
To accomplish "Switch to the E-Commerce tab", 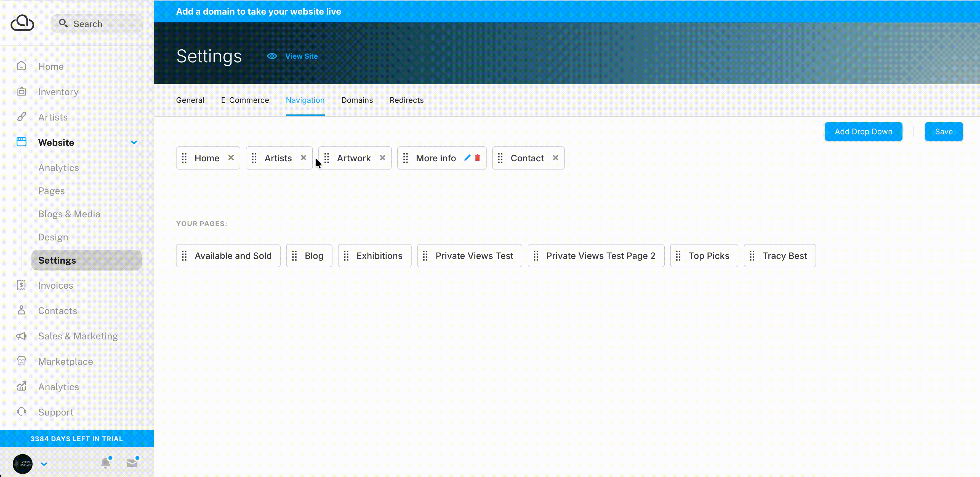I will click(245, 100).
